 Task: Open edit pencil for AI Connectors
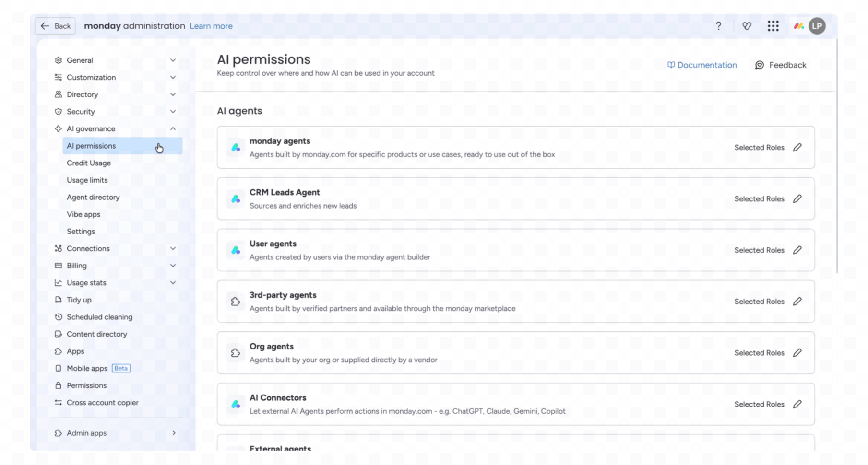tap(797, 404)
